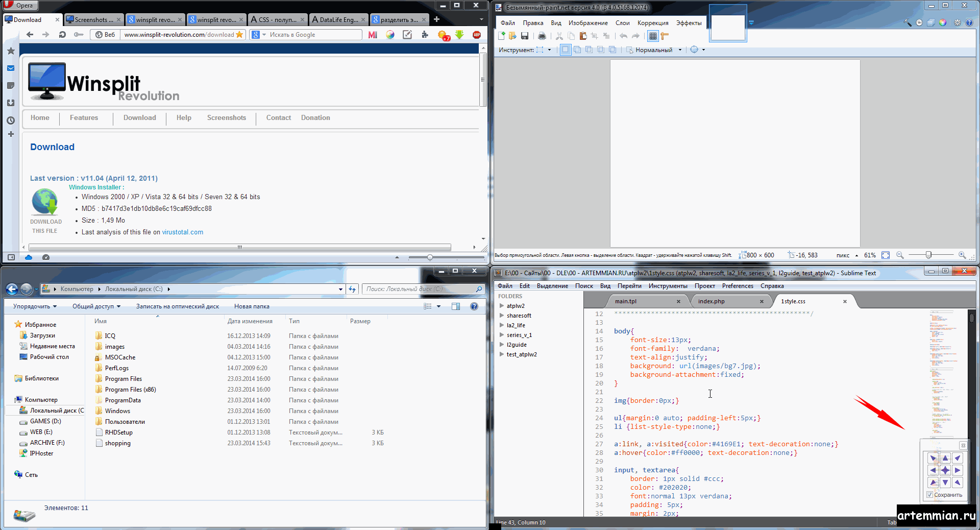980x530 pixels.
Task: Click WinSplit layout top arrow button
Action: 945,458
